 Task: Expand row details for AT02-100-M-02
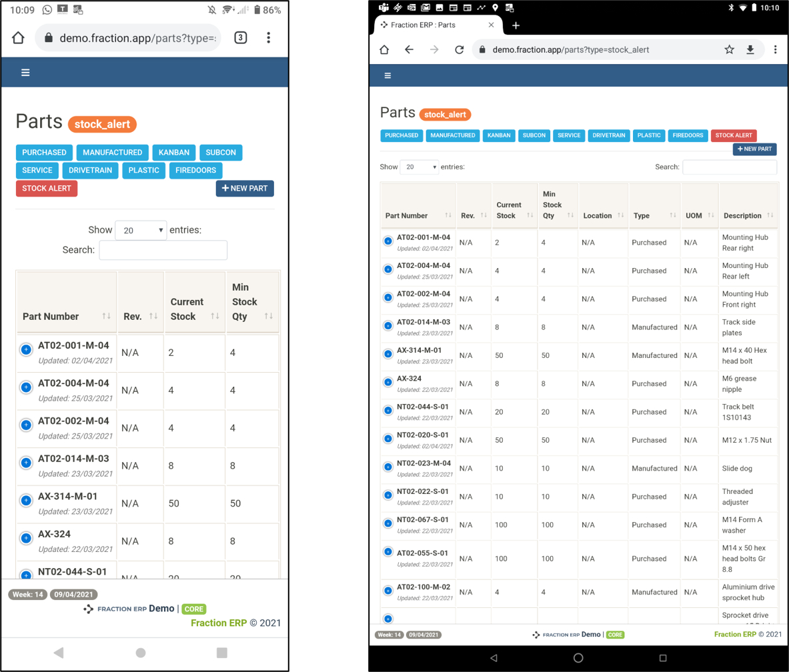pyautogui.click(x=388, y=591)
